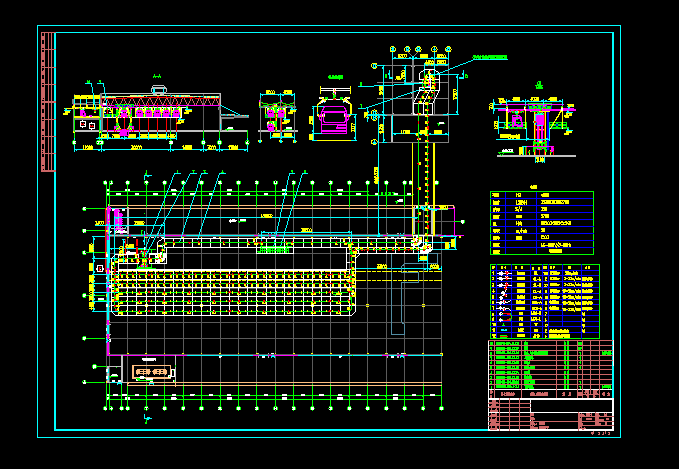Select the upper yellow-text parameter table

click(x=542, y=223)
